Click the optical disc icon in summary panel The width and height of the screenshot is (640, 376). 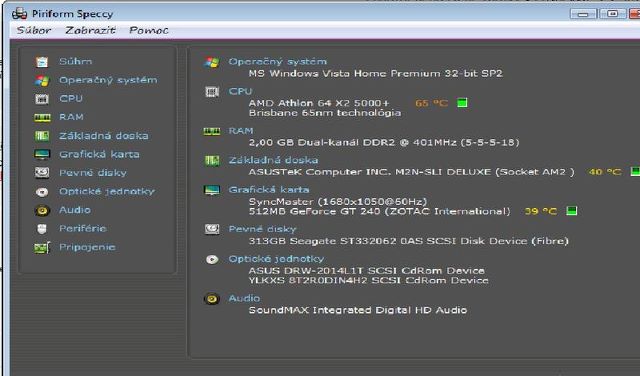tap(212, 259)
